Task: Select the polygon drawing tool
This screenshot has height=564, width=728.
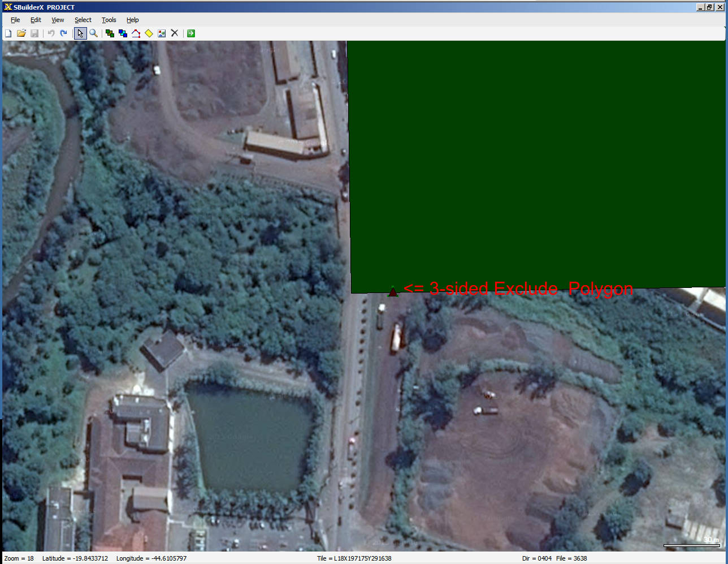Action: tap(136, 33)
